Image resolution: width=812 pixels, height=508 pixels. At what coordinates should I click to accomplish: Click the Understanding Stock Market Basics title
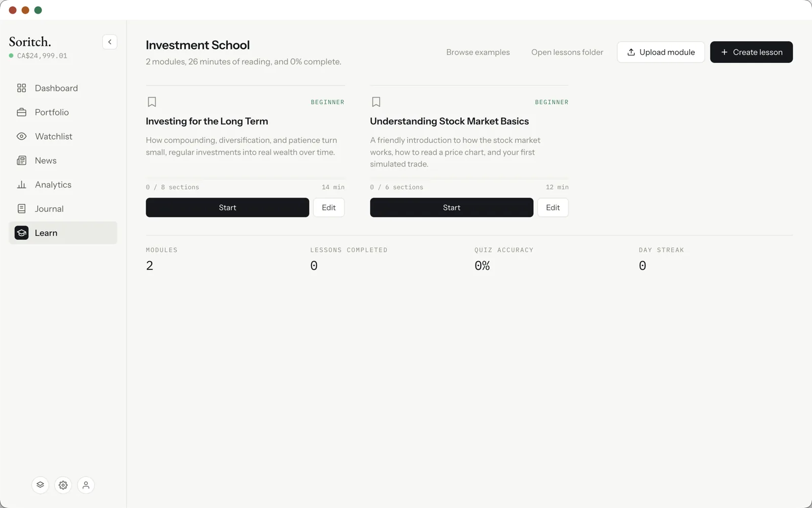[x=450, y=121]
